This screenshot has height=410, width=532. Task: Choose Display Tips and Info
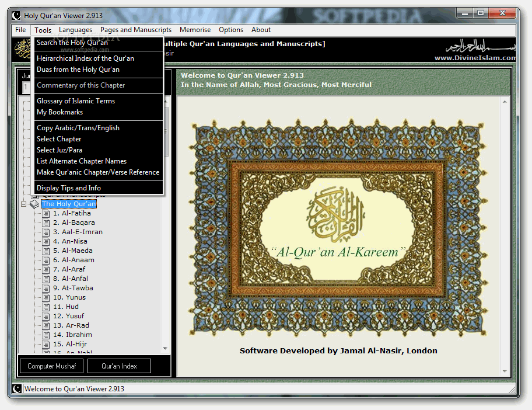(x=99, y=188)
